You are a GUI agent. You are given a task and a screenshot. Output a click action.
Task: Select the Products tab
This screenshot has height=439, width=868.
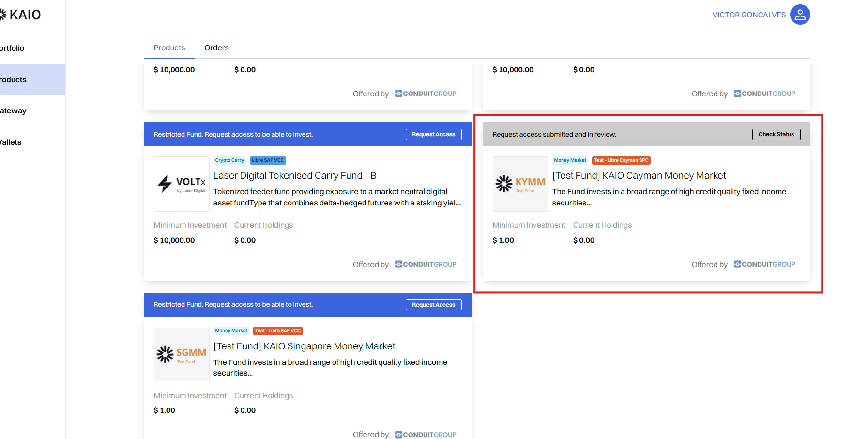point(169,47)
